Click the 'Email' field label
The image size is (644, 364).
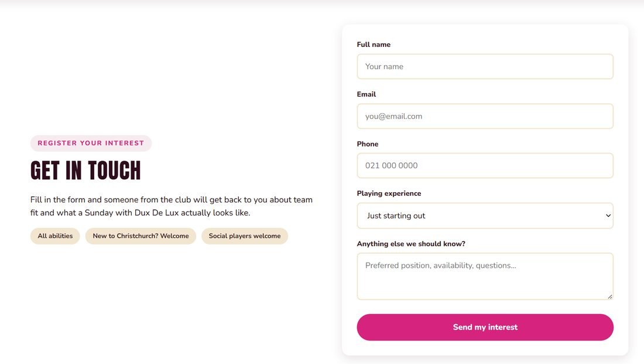[366, 94]
